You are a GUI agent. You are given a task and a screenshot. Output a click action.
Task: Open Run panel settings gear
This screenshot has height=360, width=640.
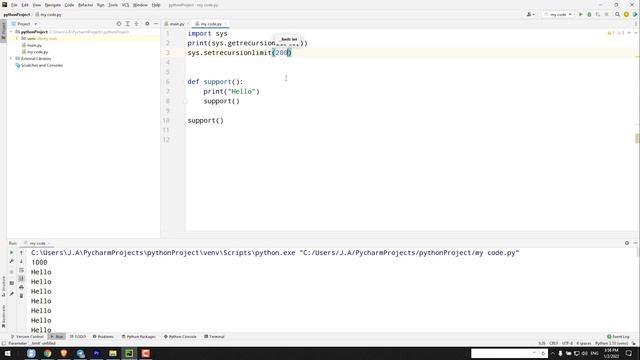[x=627, y=243]
